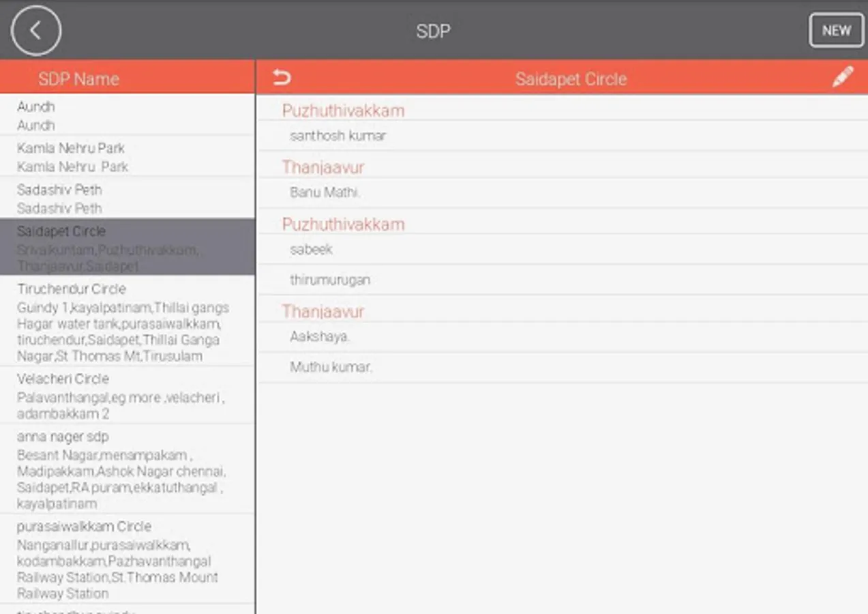Open the Tiruchendur Circle SDP
Screen dimensions: 868x614
(128, 321)
